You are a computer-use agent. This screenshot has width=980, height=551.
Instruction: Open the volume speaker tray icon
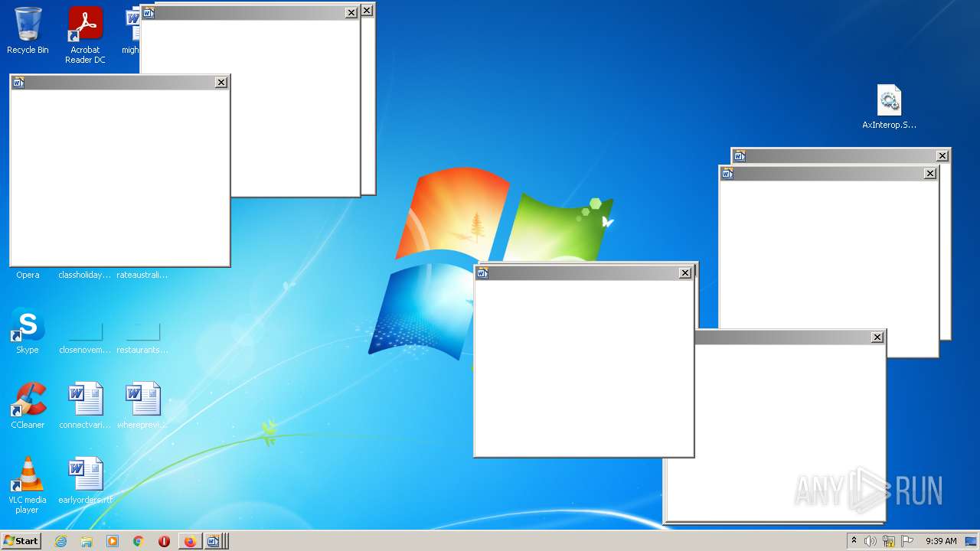(x=871, y=541)
